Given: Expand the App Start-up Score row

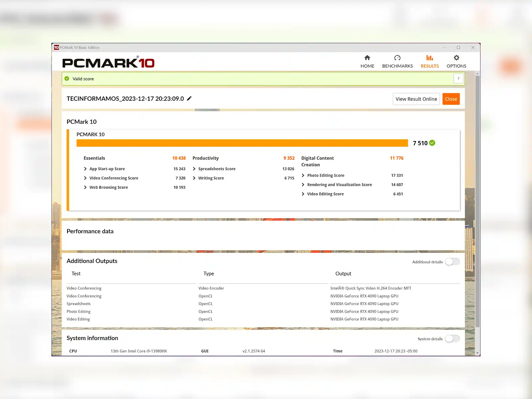Looking at the screenshot, I should point(85,169).
